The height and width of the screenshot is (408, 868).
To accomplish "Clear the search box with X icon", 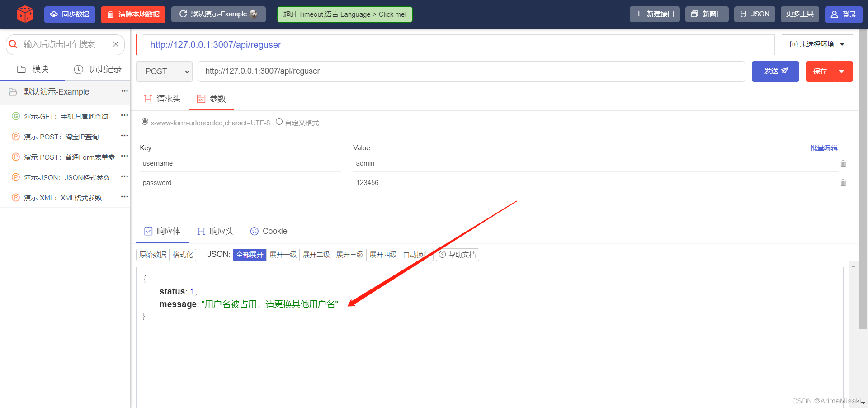I will (x=116, y=44).
